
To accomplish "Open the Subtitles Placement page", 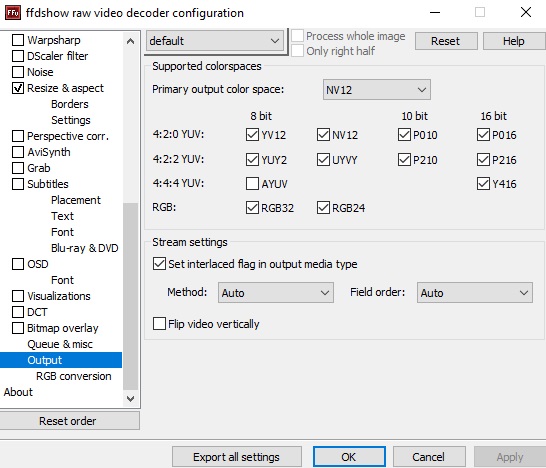I will [76, 200].
